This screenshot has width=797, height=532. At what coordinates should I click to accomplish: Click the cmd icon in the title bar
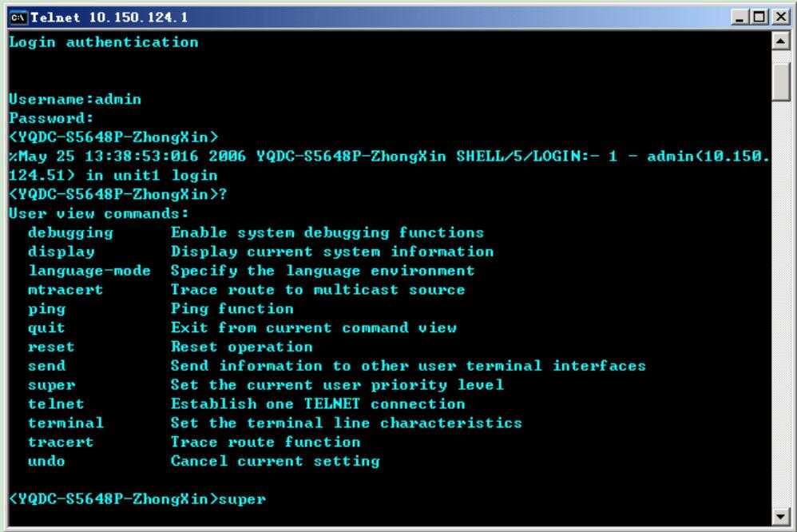click(18, 18)
